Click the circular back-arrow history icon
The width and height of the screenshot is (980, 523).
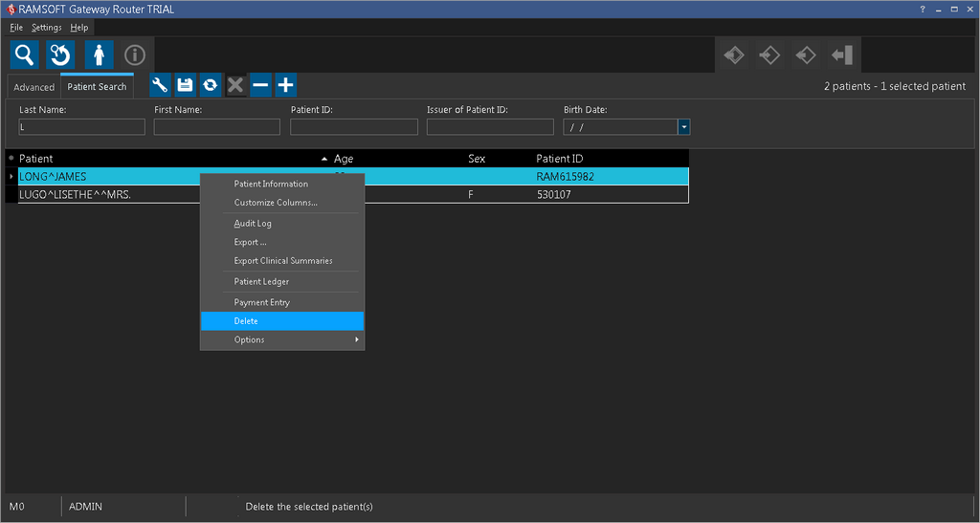(x=61, y=55)
